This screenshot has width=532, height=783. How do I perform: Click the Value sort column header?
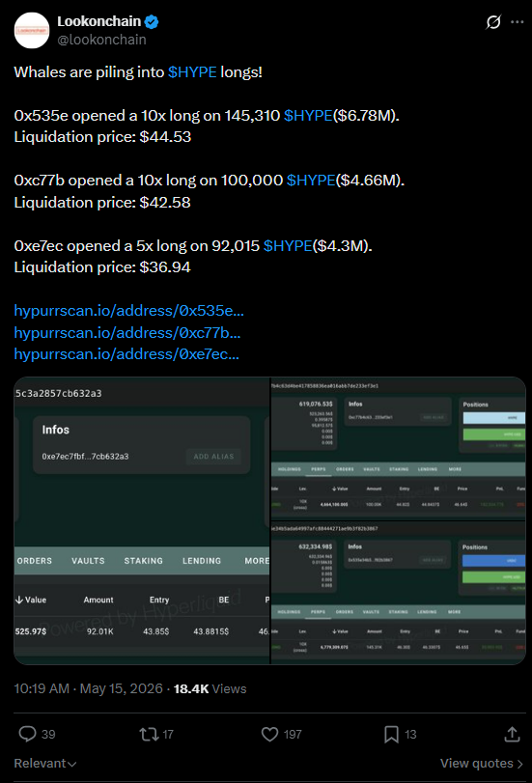click(31, 600)
